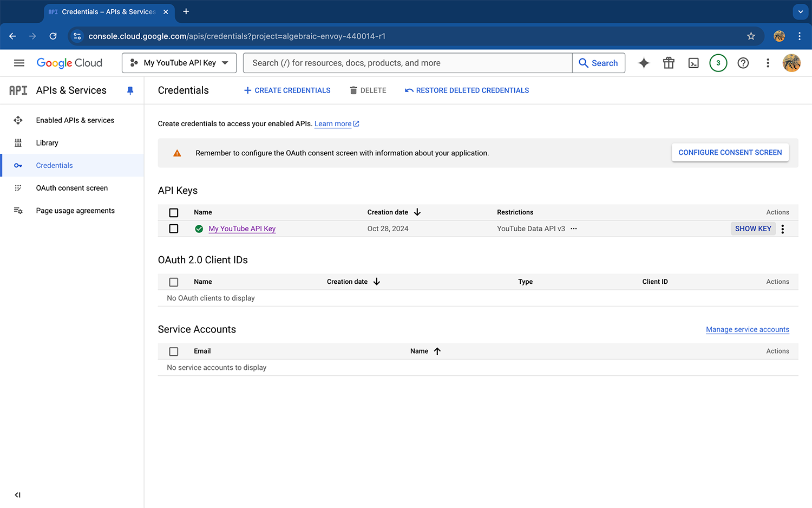The height and width of the screenshot is (508, 812).
Task: Open Gemini AI assistant sparkle icon
Action: 644,63
